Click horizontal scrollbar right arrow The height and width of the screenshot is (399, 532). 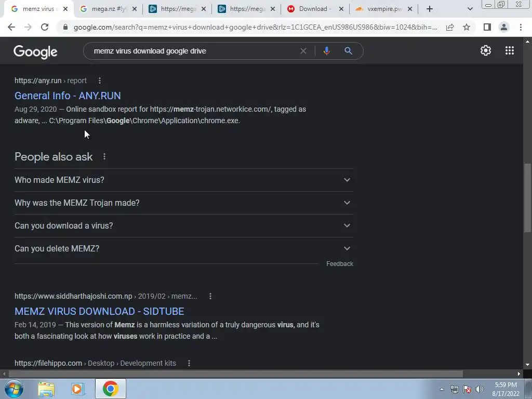[x=519, y=374]
